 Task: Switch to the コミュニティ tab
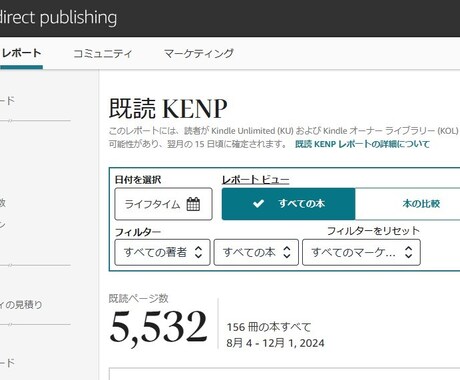pyautogui.click(x=102, y=53)
